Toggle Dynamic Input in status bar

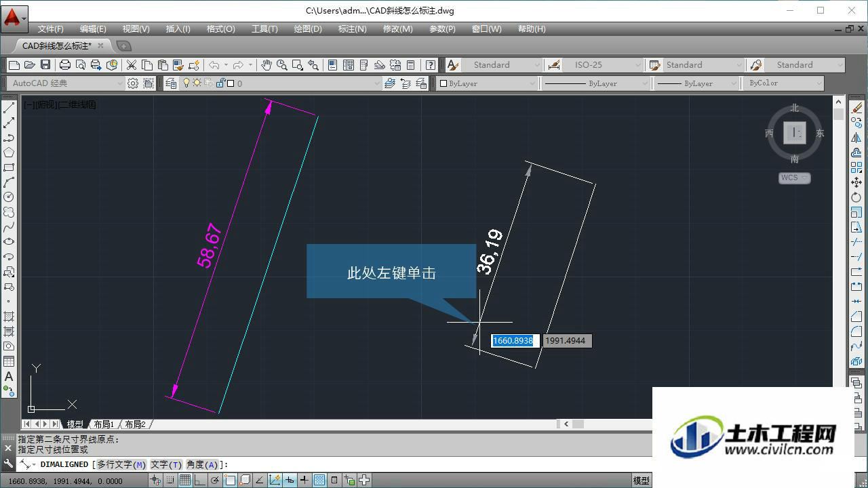coord(290,481)
